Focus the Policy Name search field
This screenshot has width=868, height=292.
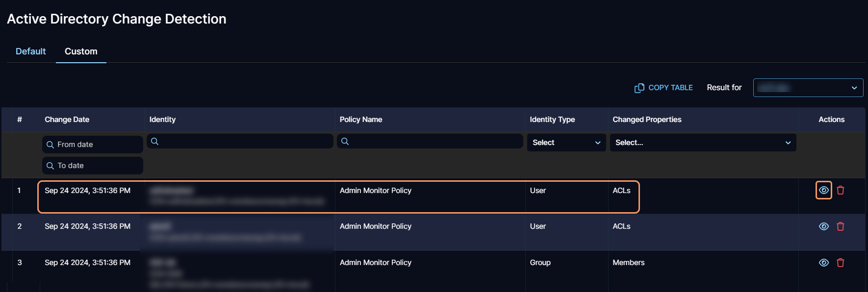(x=434, y=142)
